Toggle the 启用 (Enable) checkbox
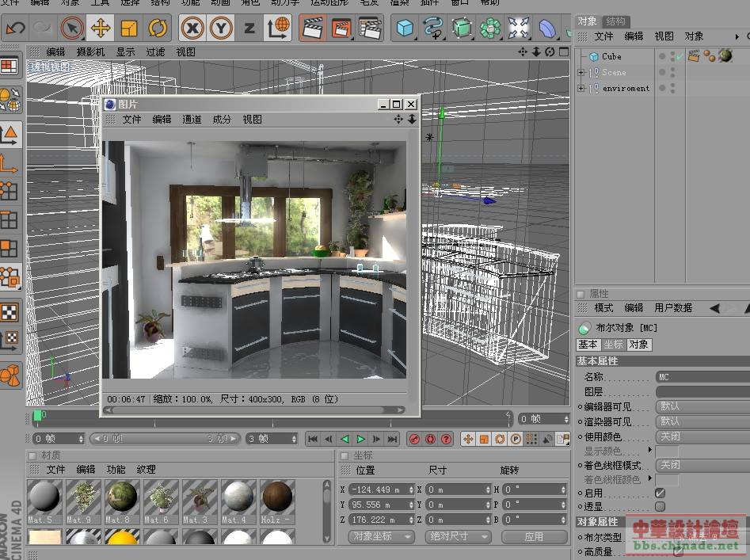750x560 pixels. [x=660, y=493]
